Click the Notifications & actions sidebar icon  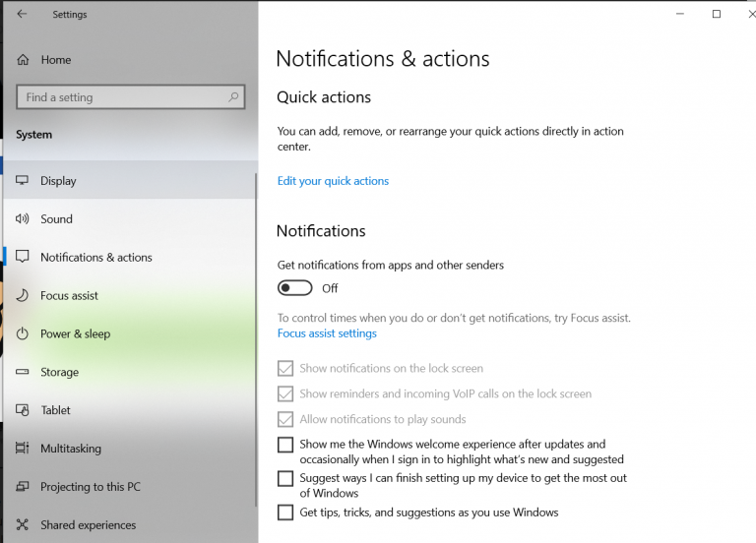pos(23,257)
